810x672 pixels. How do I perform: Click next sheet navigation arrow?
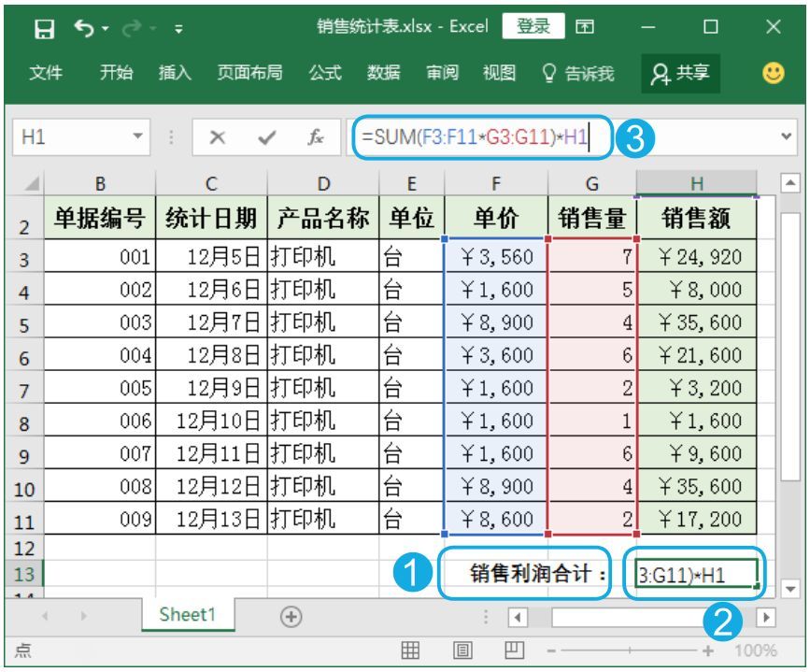(83, 616)
